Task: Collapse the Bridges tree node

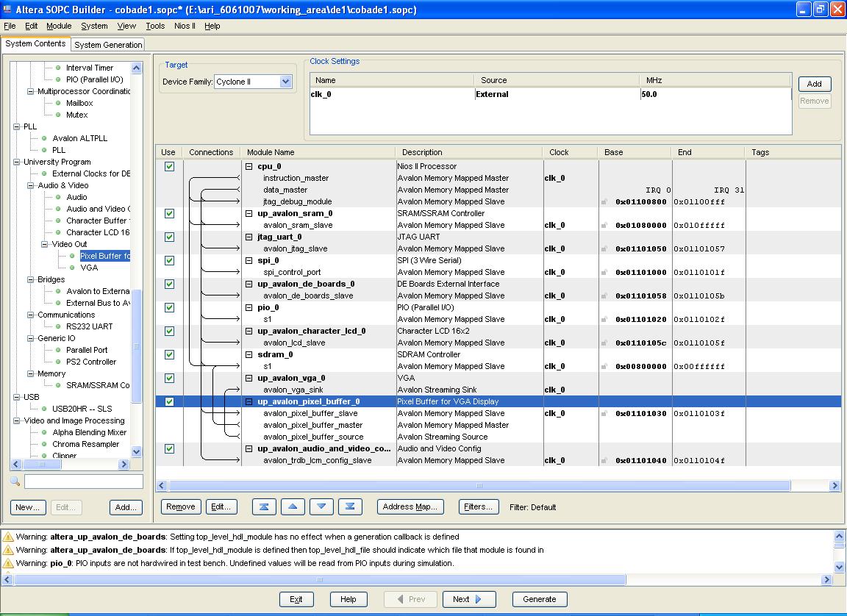Action: point(30,279)
